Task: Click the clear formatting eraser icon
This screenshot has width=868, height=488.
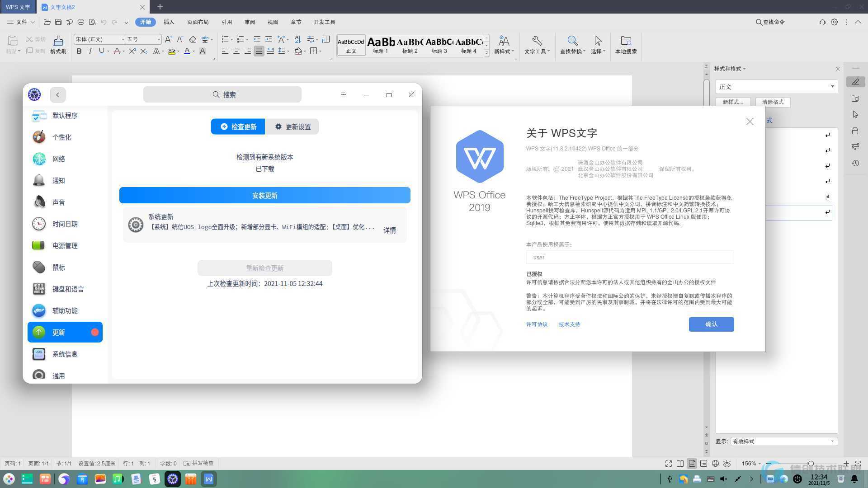Action: [x=193, y=39]
